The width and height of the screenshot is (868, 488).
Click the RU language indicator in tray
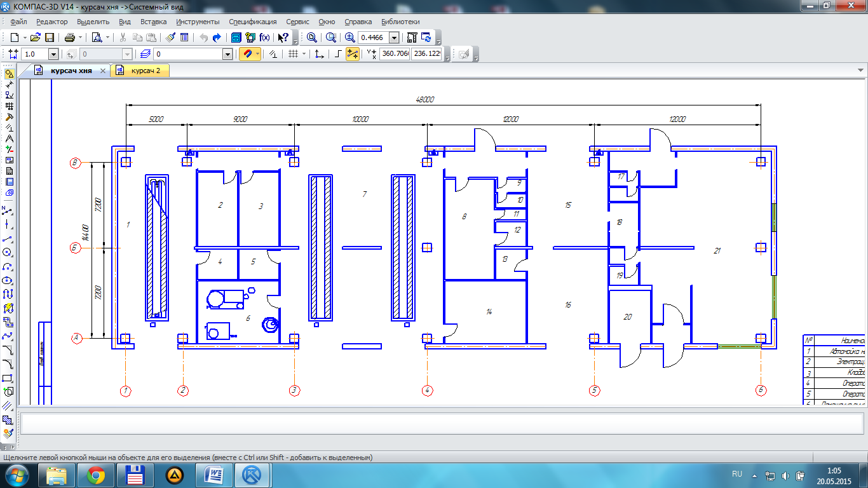tap(737, 474)
